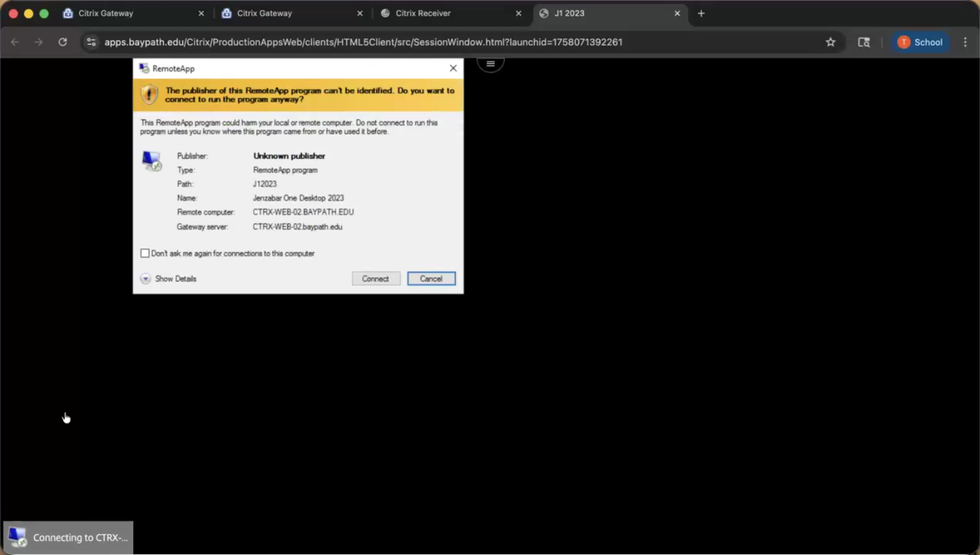Image resolution: width=980 pixels, height=555 pixels.
Task: Click the Connect button in RemoteApp dialog
Action: [375, 279]
